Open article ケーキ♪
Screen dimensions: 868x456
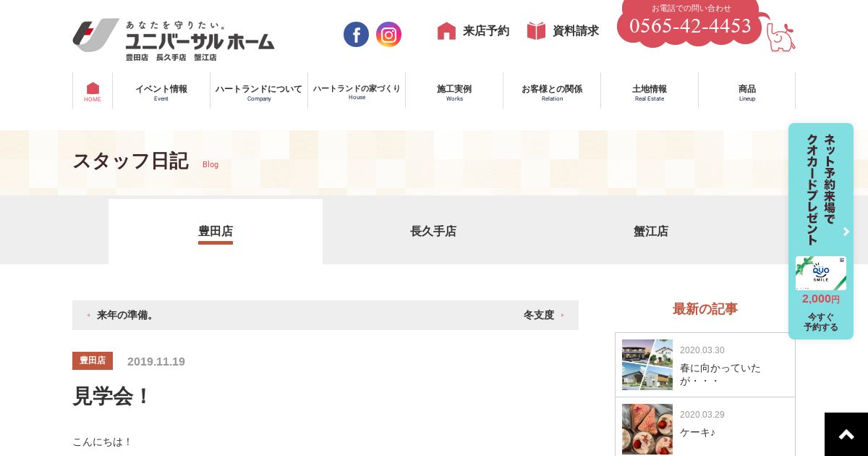click(x=697, y=432)
